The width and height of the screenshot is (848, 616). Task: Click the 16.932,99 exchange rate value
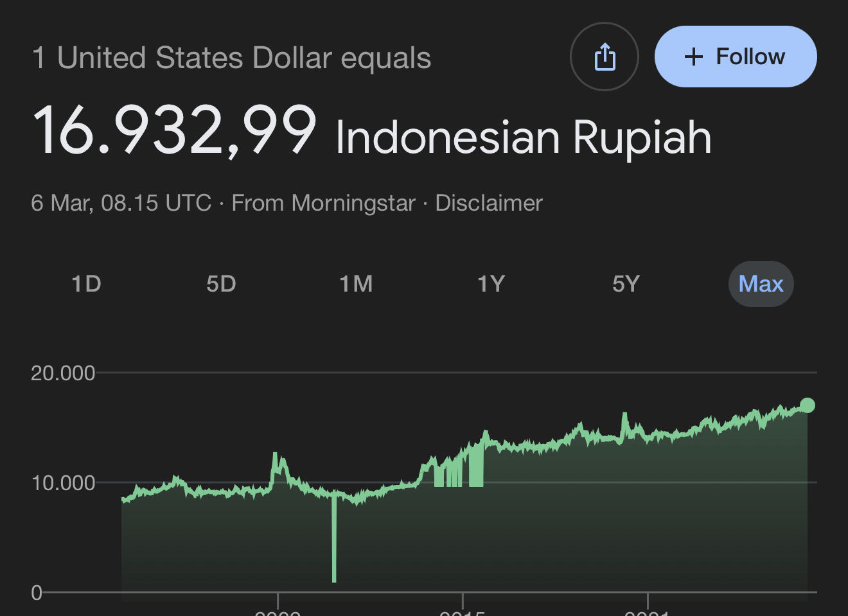[174, 131]
